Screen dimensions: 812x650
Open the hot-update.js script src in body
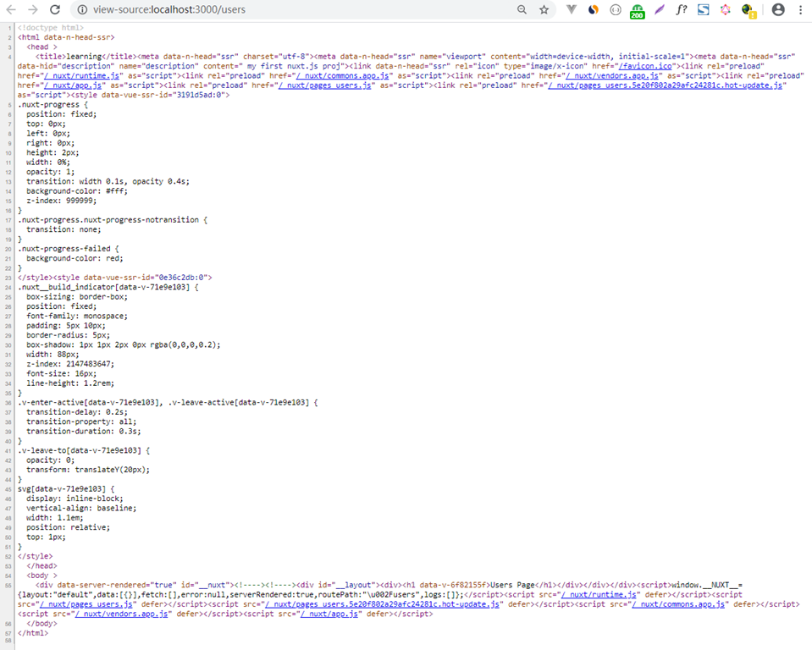pyautogui.click(x=382, y=604)
